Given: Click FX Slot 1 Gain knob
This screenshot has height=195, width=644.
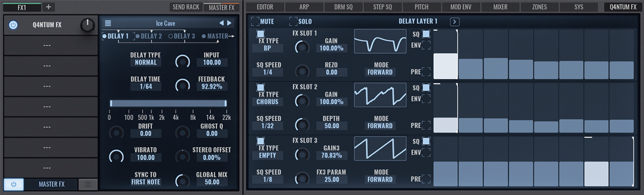Looking at the screenshot, I should coord(302,47).
